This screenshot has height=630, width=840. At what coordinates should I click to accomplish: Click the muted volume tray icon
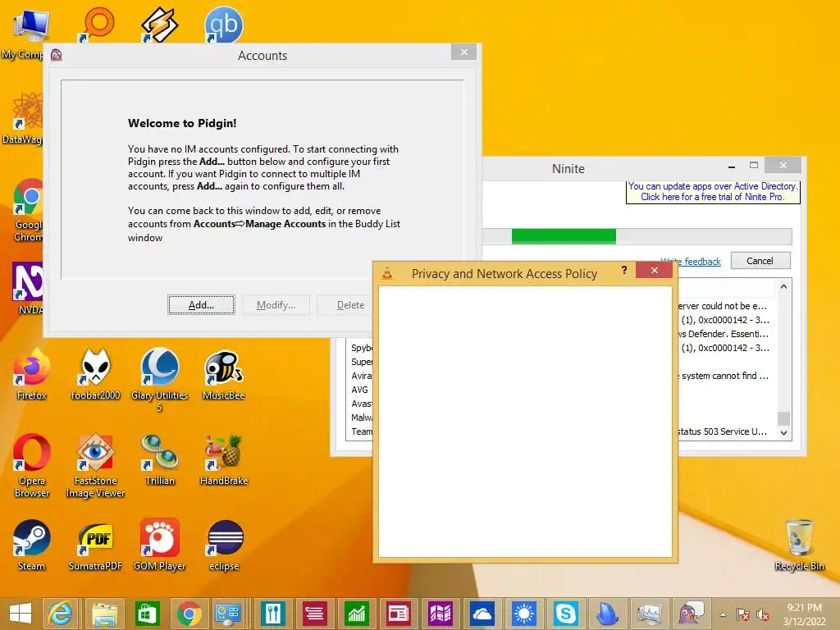coord(762,614)
